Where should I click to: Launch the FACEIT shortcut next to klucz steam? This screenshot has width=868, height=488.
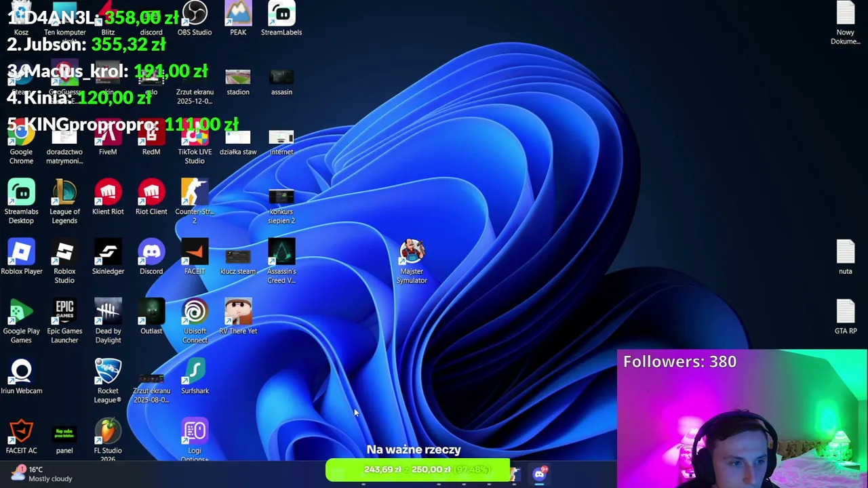195,257
